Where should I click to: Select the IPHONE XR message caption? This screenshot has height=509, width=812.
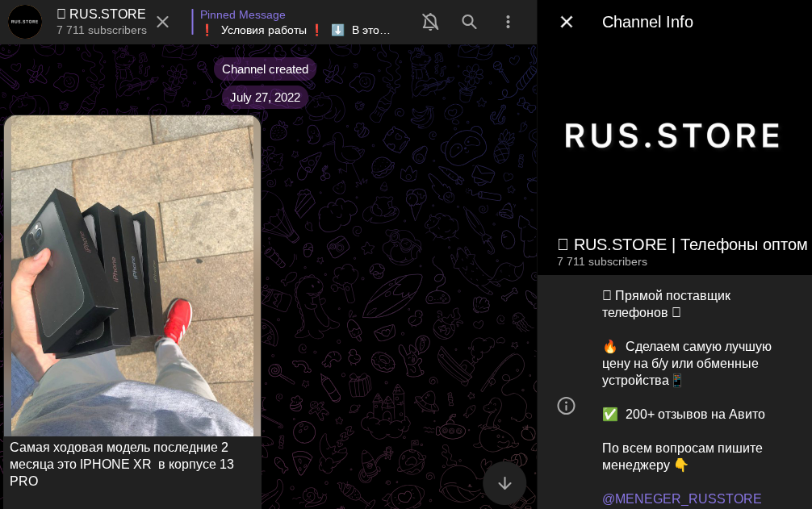pos(121,465)
